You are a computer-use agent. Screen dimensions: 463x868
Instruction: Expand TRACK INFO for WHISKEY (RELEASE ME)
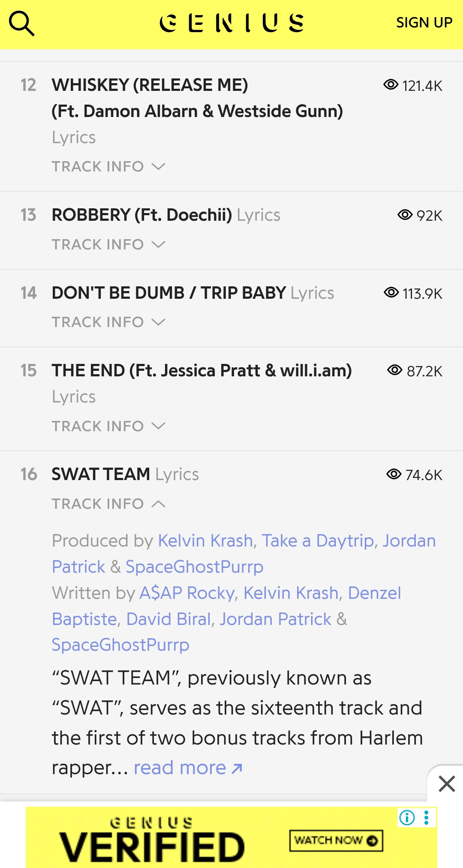(x=108, y=166)
